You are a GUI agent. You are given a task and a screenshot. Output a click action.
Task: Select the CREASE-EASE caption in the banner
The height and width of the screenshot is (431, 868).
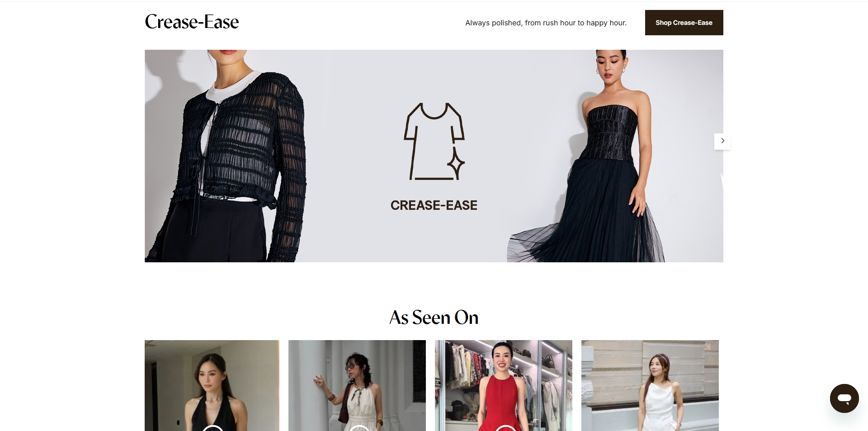[434, 205]
